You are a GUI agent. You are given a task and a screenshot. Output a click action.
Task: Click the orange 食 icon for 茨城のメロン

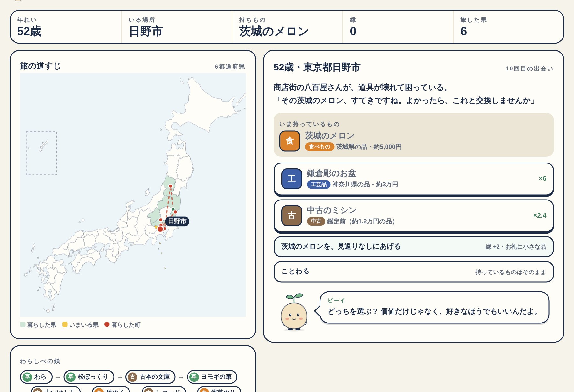click(290, 141)
